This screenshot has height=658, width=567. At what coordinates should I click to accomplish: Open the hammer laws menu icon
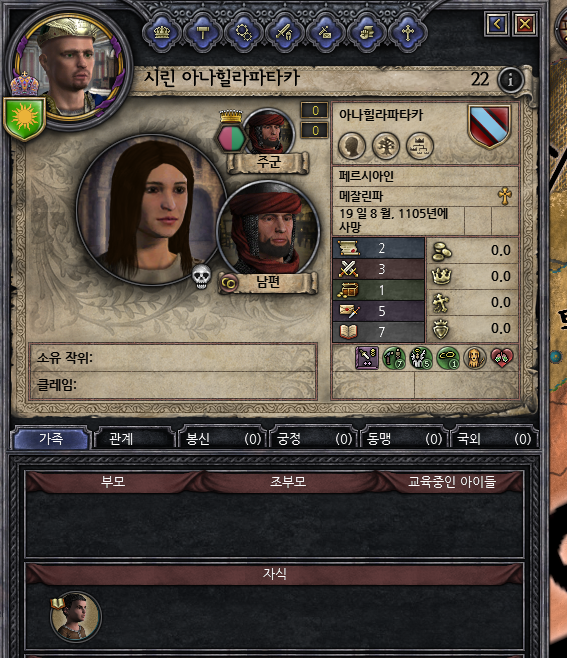pyautogui.click(x=202, y=32)
